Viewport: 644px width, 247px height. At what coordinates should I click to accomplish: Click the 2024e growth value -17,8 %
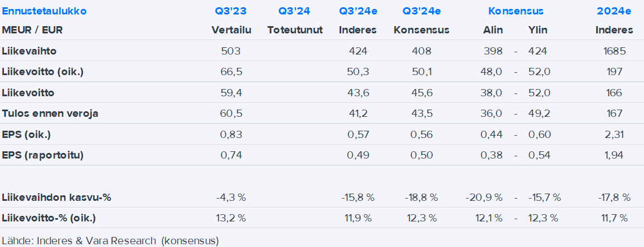[614, 197]
